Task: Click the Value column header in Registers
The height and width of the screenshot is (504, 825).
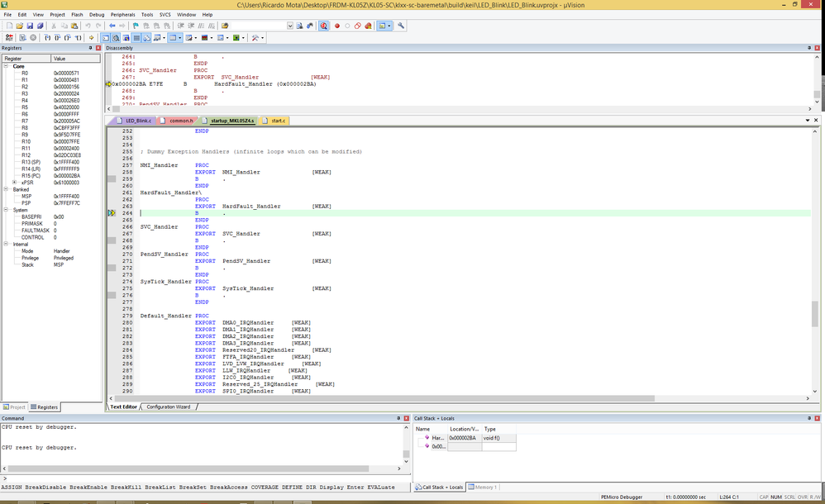Action: (76, 59)
